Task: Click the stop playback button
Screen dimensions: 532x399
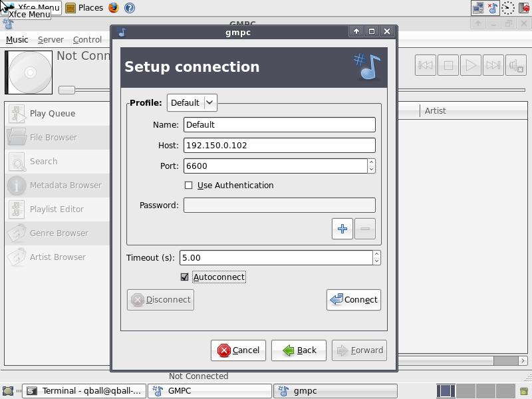Action: point(448,65)
